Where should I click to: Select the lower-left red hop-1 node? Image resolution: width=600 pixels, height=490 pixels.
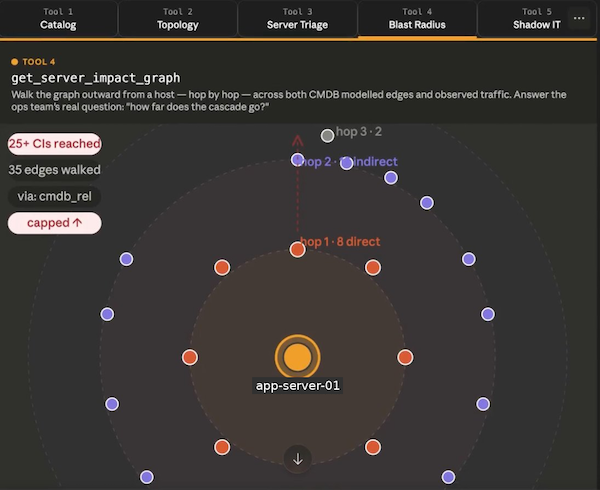222,447
